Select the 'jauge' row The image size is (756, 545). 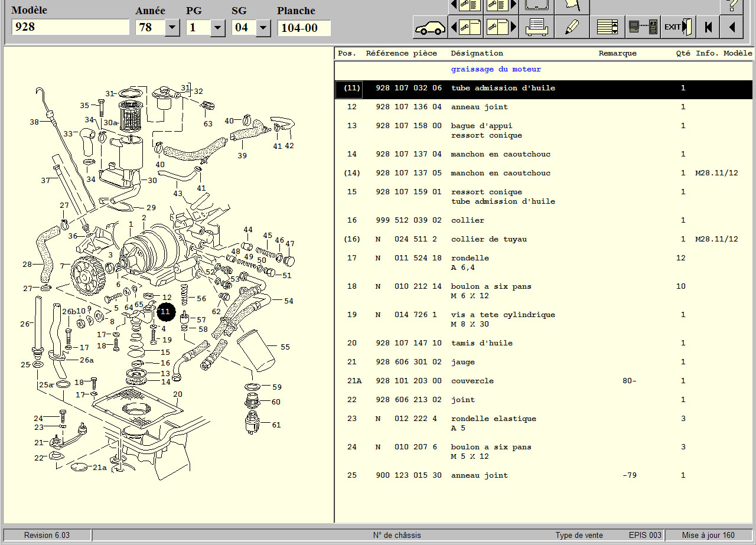point(544,362)
